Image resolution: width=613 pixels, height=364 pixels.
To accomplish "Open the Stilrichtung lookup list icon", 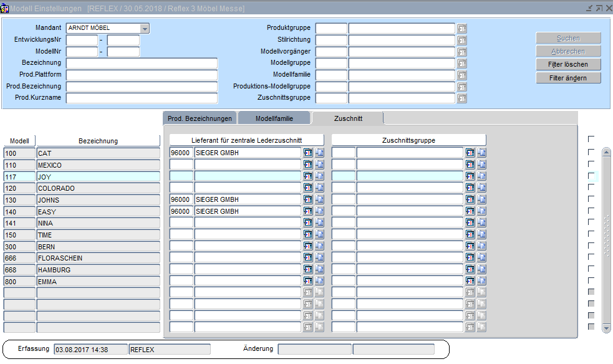I will pyautogui.click(x=462, y=41).
